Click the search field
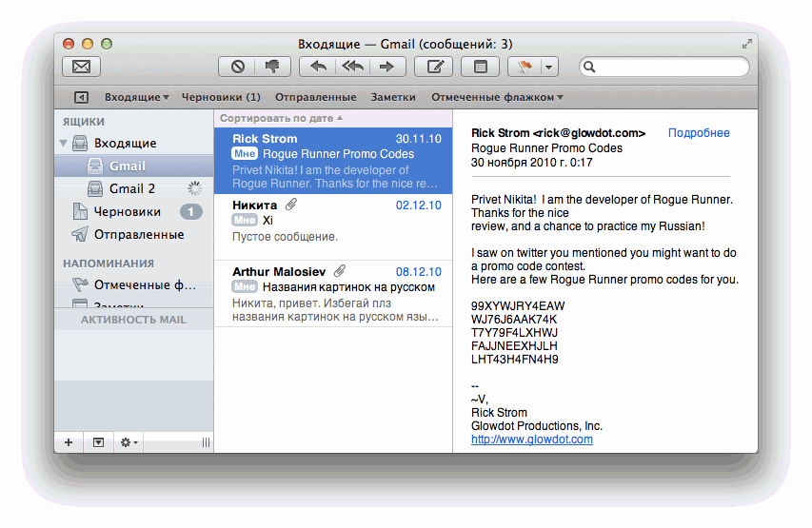 pos(663,67)
